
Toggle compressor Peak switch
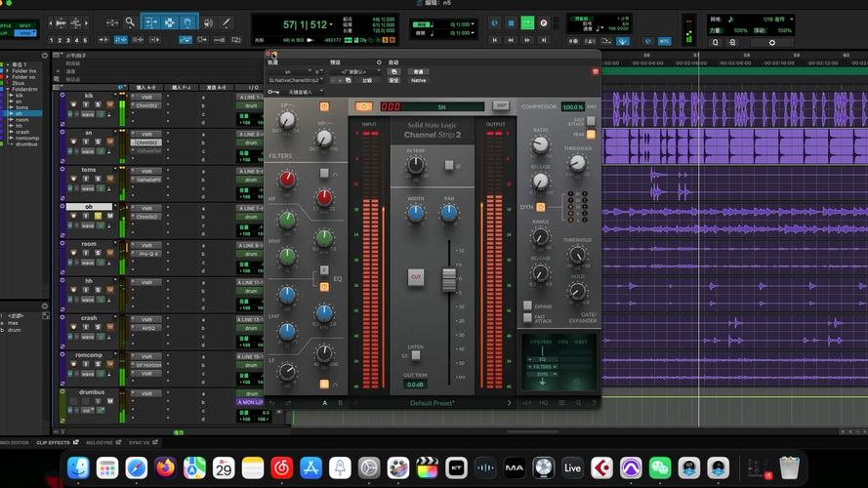[x=591, y=135]
